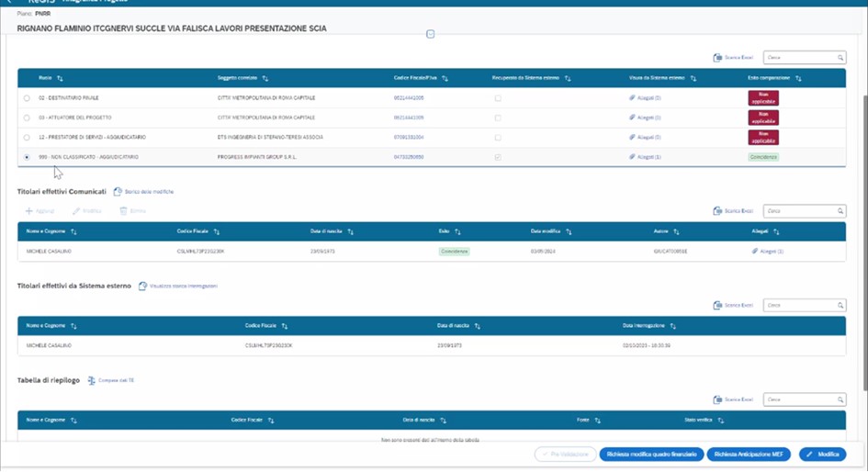The width and height of the screenshot is (868, 472).
Task: Open the codice fiscale link for Progress Impianti Group
Action: tap(408, 157)
